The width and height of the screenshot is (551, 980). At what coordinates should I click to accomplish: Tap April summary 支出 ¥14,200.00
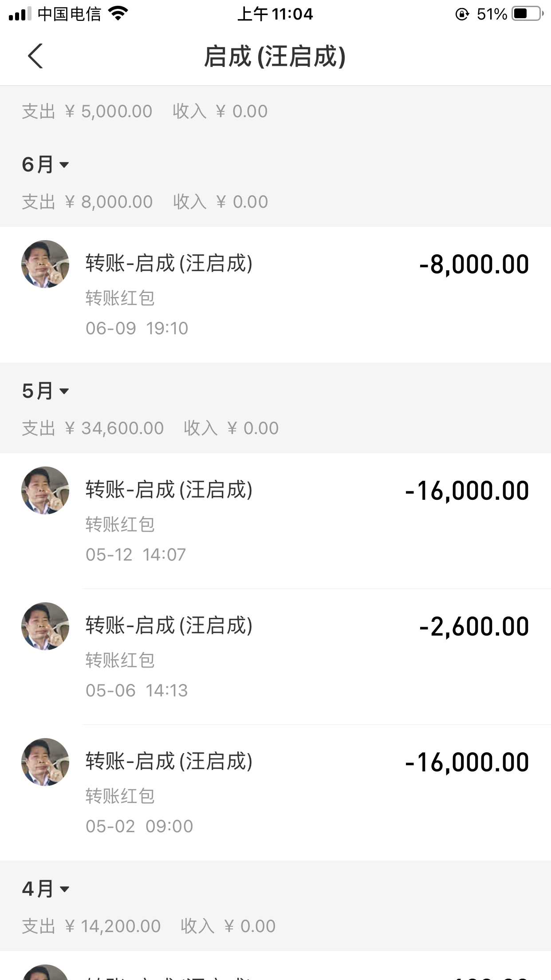click(91, 926)
